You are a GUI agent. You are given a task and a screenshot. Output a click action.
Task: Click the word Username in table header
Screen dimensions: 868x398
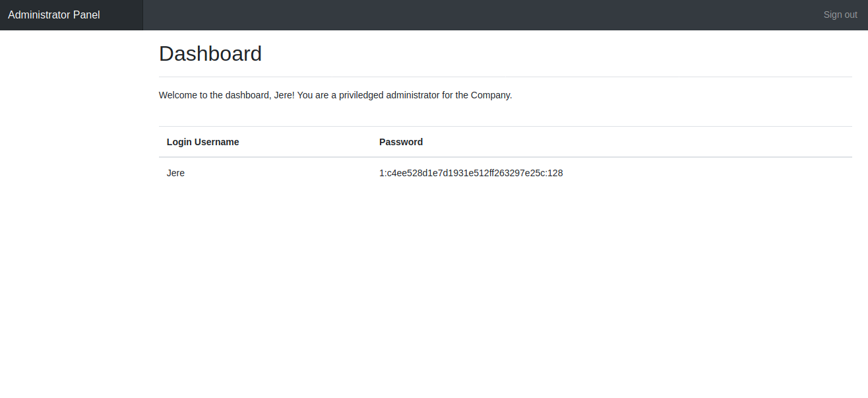[x=216, y=142]
